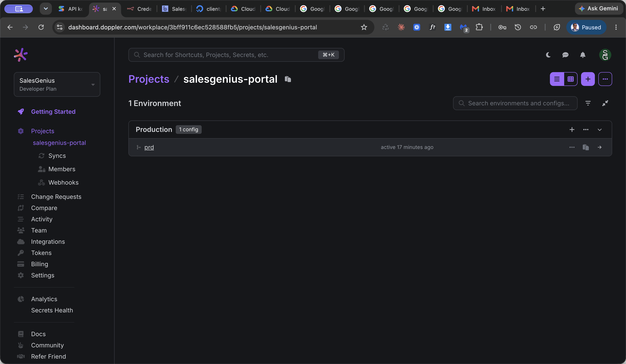The image size is (626, 364).
Task: Switch to the Crede browser tab
Action: pos(140,9)
